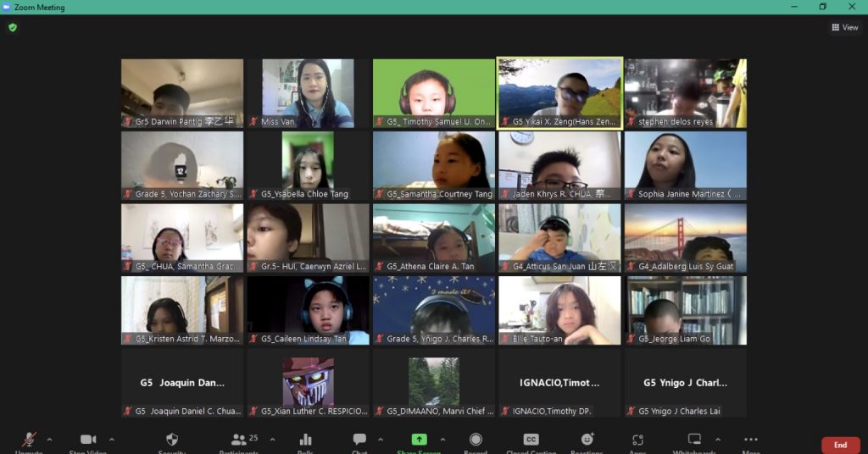Viewport: 868px width, 454px height.
Task: Click the Unmute microphone icon
Action: [29, 440]
